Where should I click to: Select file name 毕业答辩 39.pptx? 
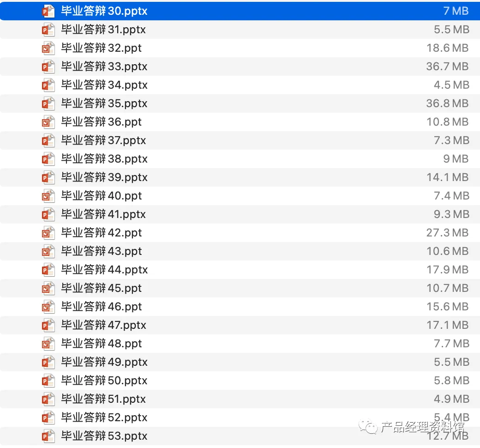[x=104, y=177]
